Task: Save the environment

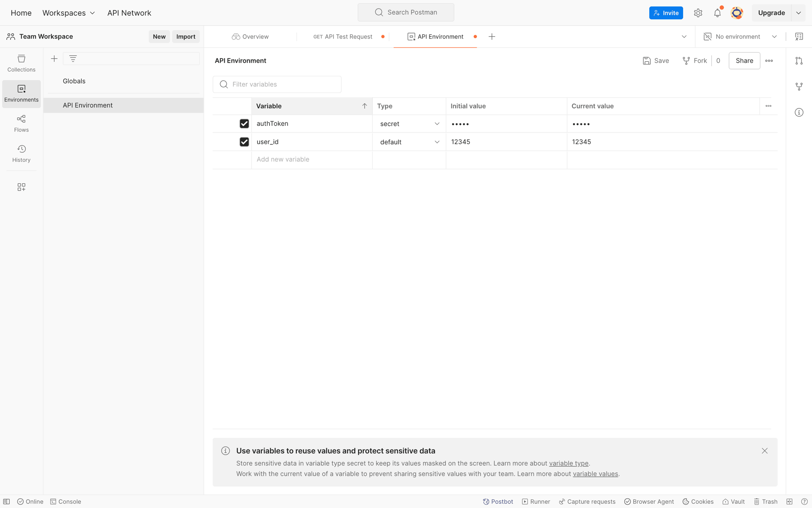Action: pyautogui.click(x=656, y=61)
